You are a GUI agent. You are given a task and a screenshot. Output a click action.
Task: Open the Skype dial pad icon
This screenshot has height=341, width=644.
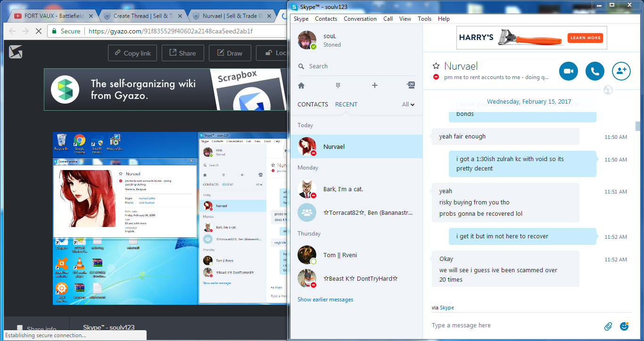pyautogui.click(x=338, y=85)
